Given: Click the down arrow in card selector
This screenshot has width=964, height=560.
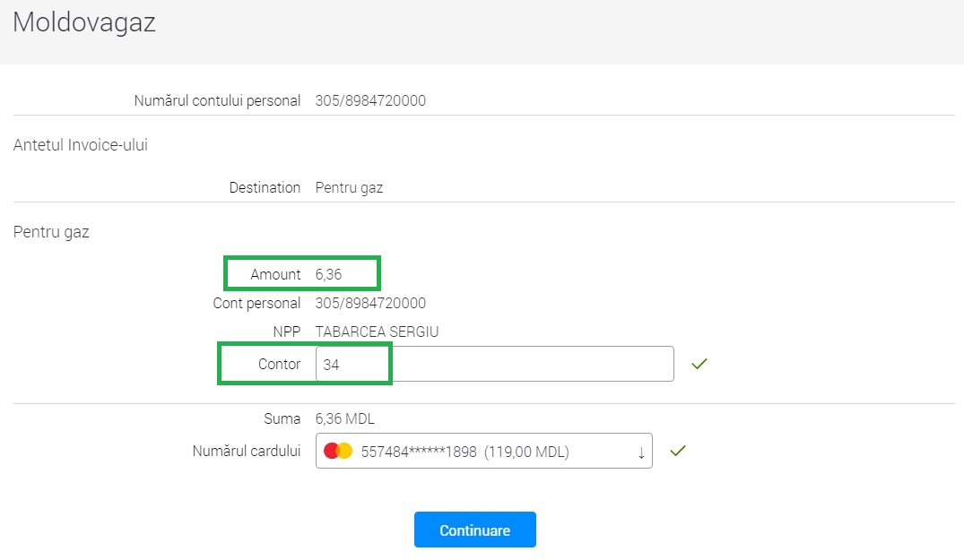Looking at the screenshot, I should 641,452.
